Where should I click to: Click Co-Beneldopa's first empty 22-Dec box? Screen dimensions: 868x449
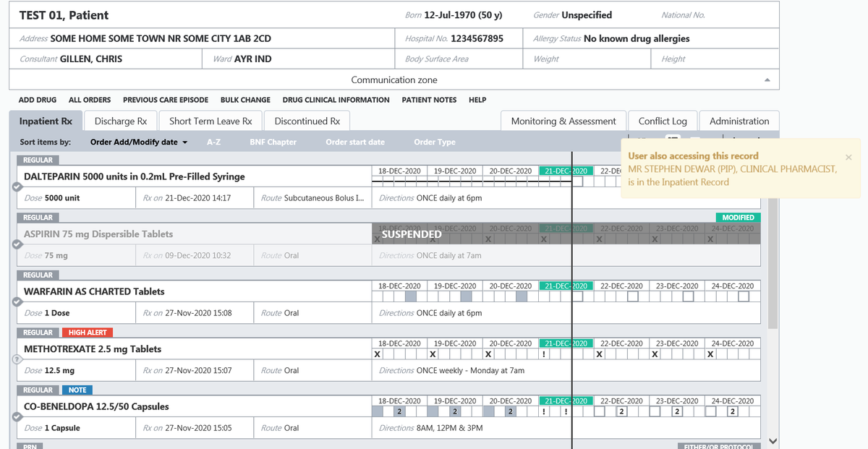pyautogui.click(x=600, y=411)
